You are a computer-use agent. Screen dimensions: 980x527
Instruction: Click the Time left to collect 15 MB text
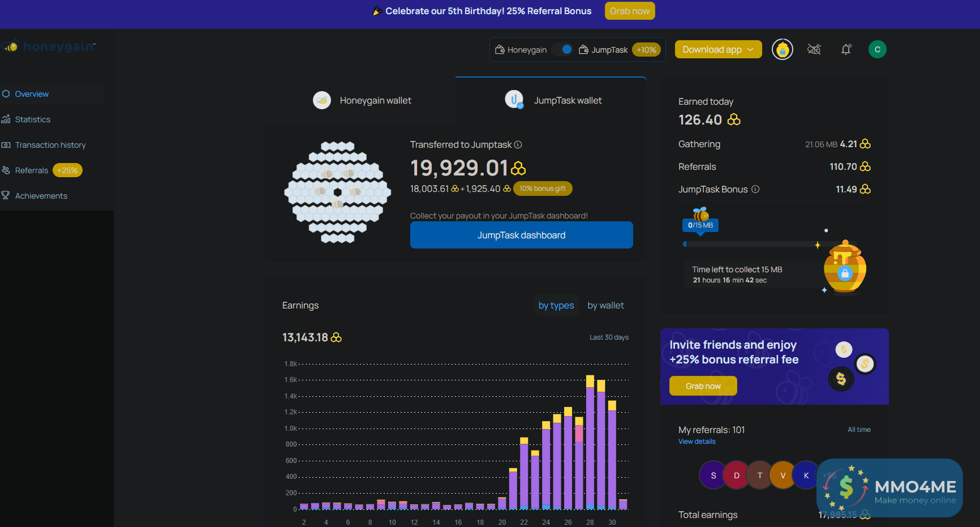click(737, 270)
